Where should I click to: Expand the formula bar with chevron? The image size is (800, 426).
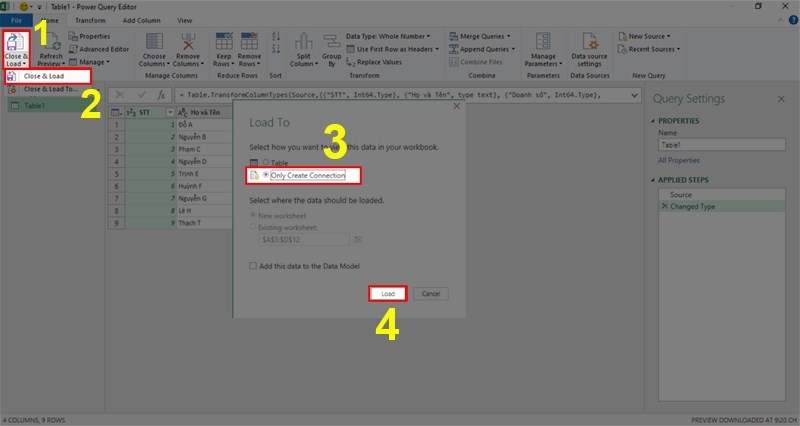(x=634, y=95)
